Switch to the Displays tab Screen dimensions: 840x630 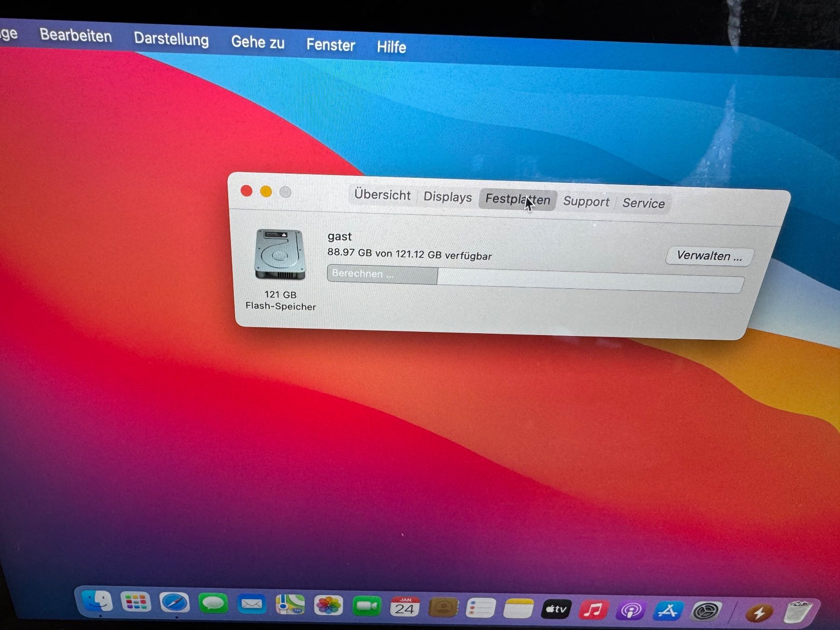click(x=448, y=196)
